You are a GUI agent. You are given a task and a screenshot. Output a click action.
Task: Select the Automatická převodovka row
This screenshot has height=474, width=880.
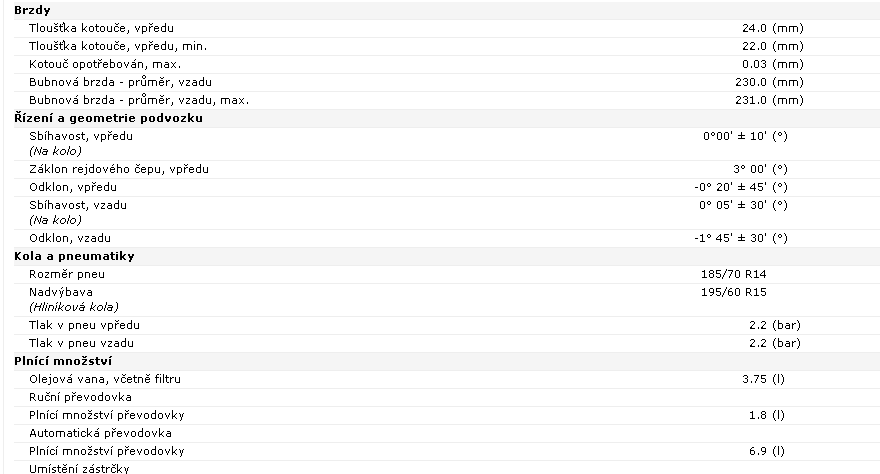tap(447, 432)
